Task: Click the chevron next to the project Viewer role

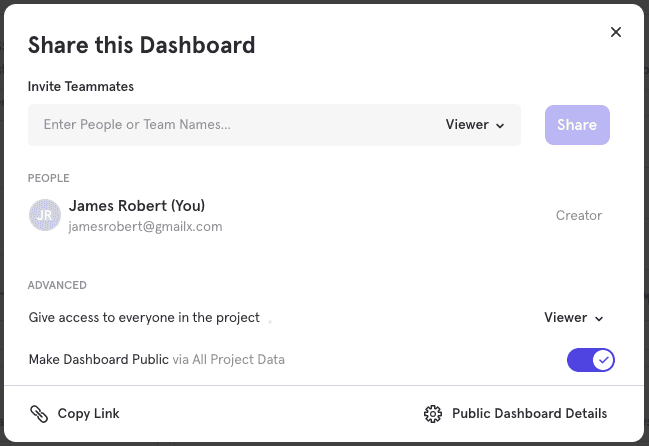Action: coord(600,319)
